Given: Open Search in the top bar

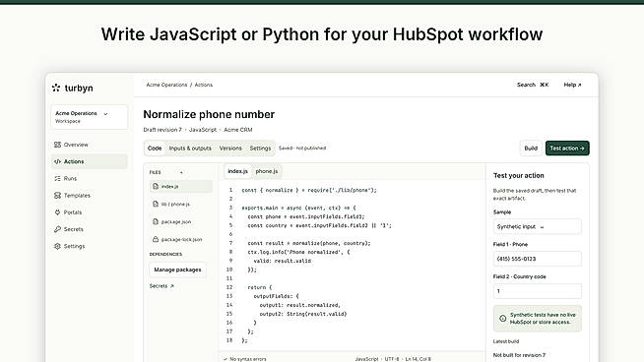Looking at the screenshot, I should click(x=533, y=85).
